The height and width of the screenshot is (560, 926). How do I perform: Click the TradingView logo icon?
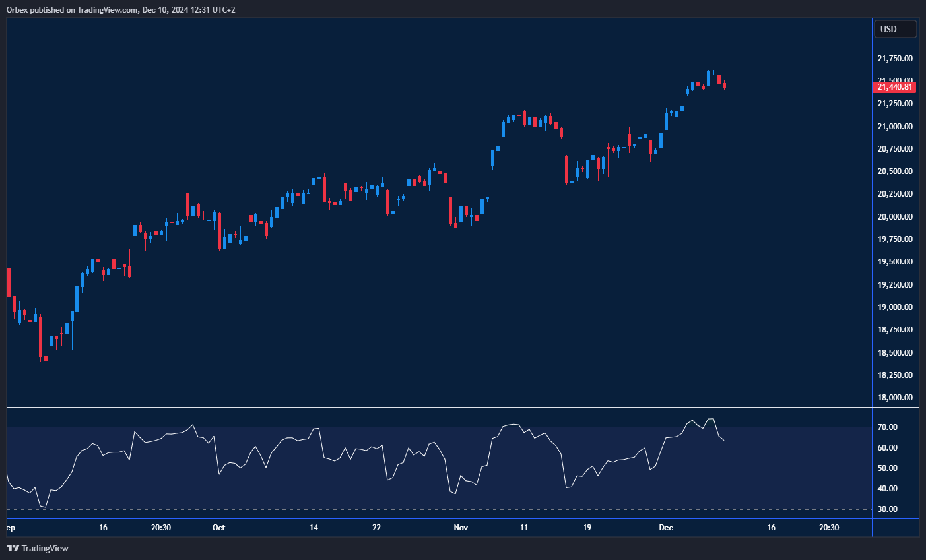point(13,548)
